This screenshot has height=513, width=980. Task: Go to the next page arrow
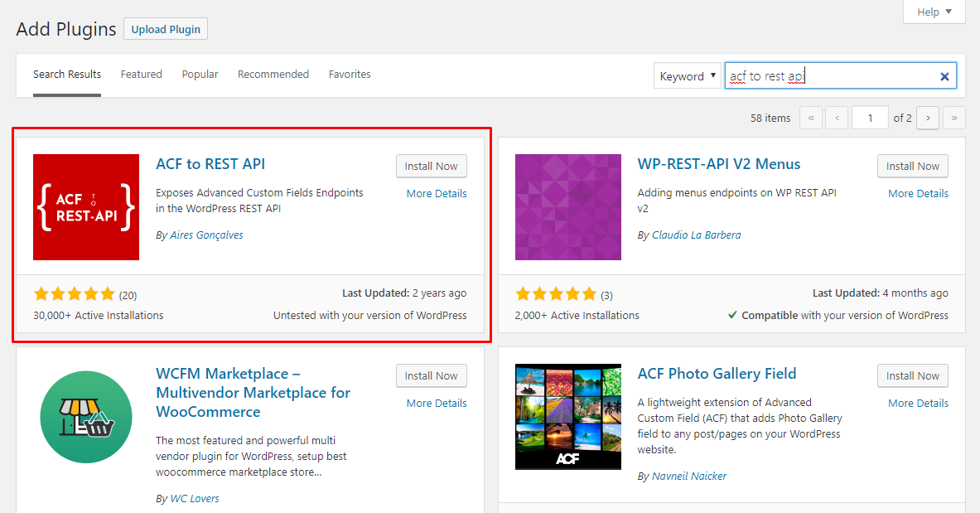[927, 118]
